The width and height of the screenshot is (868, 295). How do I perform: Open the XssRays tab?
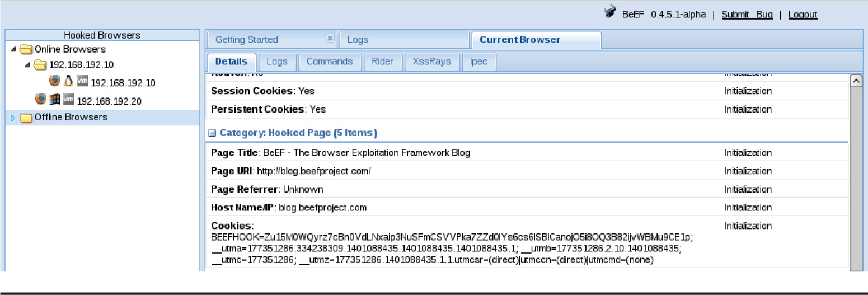point(431,62)
